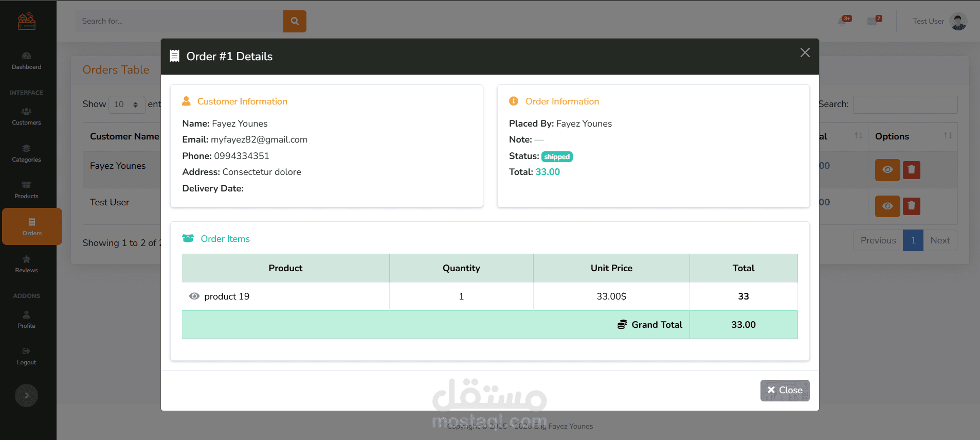Click the receipt icon in the modal title
This screenshot has height=440, width=980.
[175, 56]
